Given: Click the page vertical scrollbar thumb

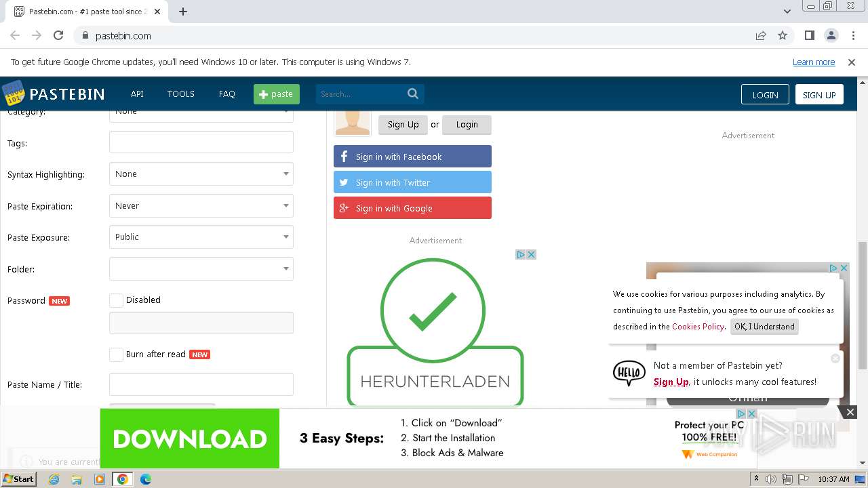Looking at the screenshot, I should pyautogui.click(x=862, y=305).
